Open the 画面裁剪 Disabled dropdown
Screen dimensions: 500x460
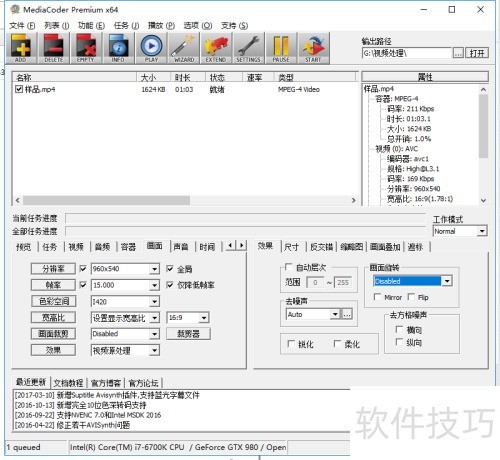coord(154,334)
